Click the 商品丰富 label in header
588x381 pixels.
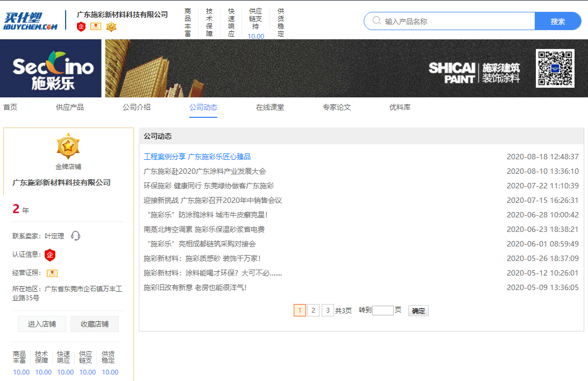pos(188,23)
